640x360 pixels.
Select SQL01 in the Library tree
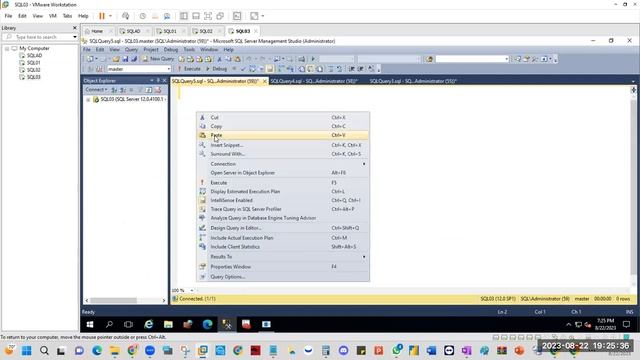pyautogui.click(x=33, y=63)
